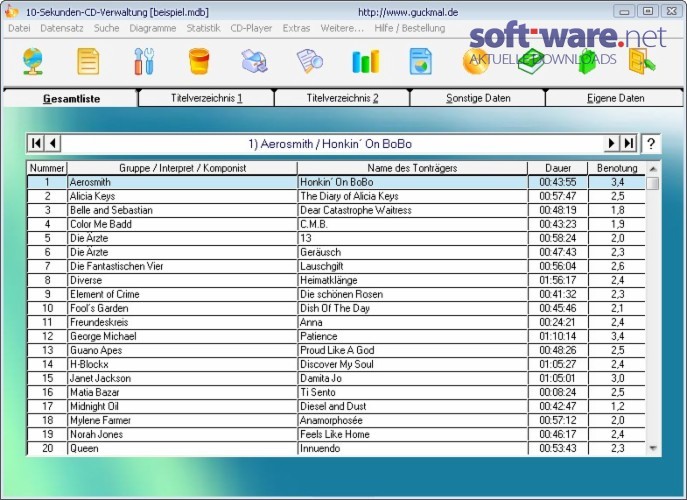Go to previous record arrow

53,143
